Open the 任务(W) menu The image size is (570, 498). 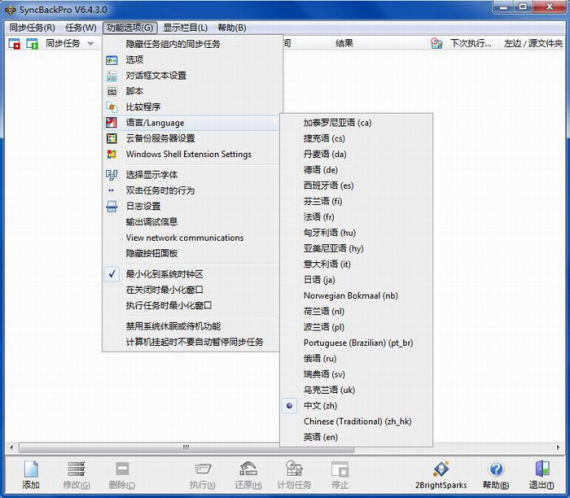(x=81, y=28)
